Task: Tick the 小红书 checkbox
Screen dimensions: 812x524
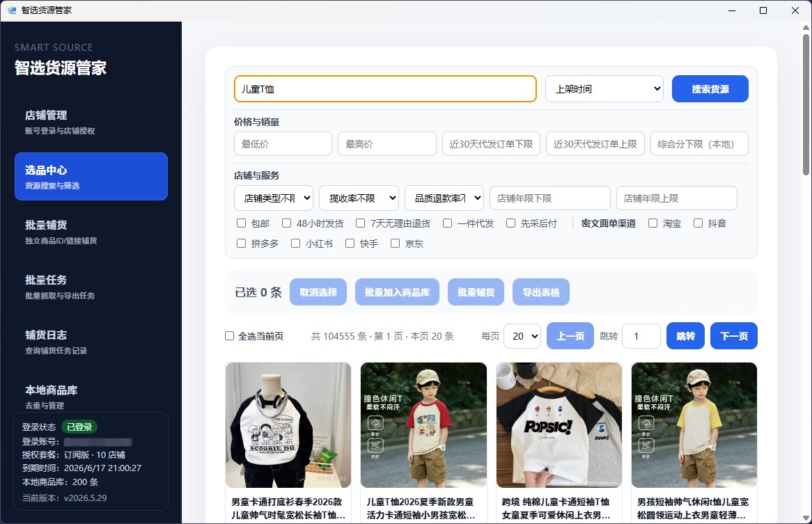Action: pos(296,243)
